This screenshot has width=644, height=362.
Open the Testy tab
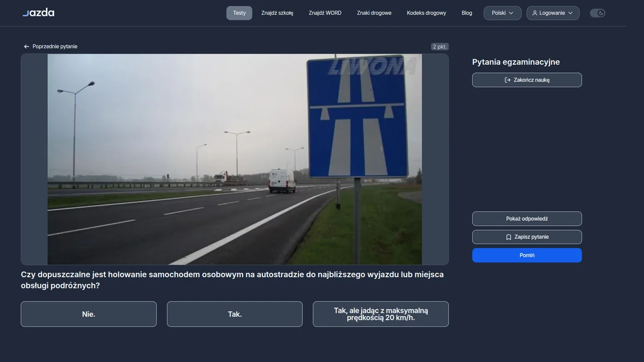point(239,13)
